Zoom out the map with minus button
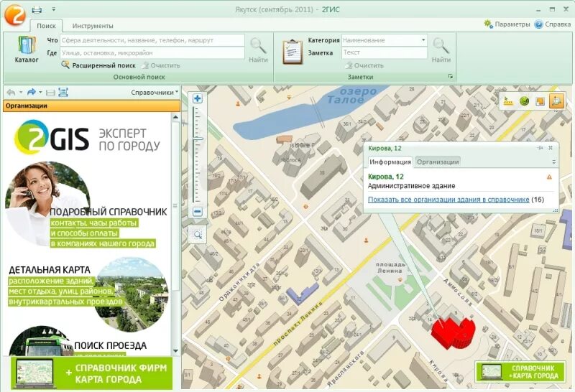 tap(197, 211)
